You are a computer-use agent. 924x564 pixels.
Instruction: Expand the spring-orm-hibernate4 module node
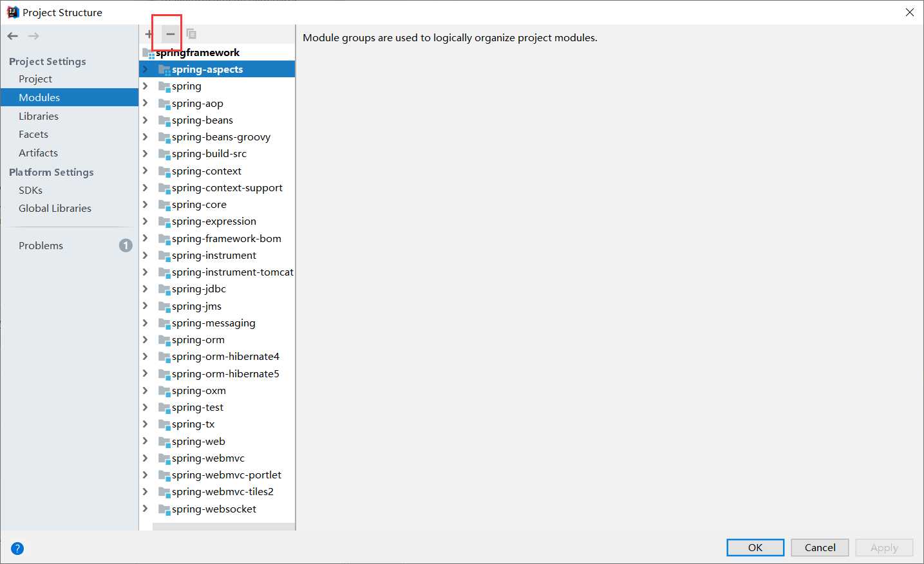pos(146,356)
